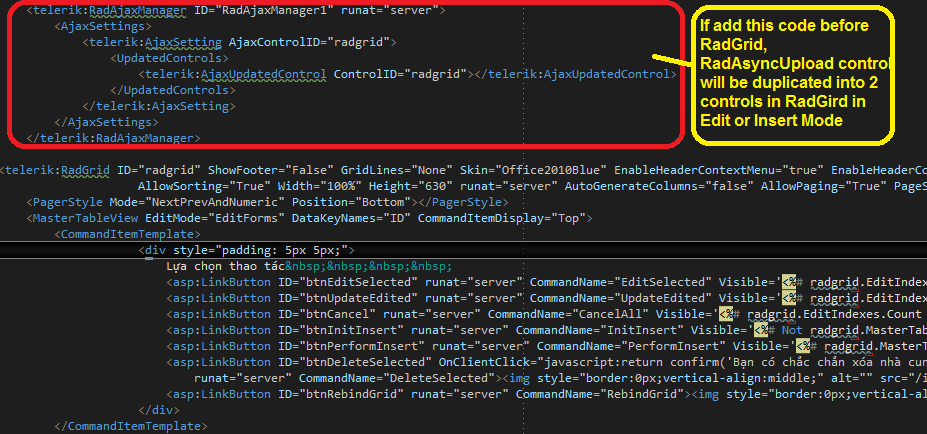Click the CommandName="PerformInsert" attribute
The width and height of the screenshot is (927, 434).
pos(631,346)
